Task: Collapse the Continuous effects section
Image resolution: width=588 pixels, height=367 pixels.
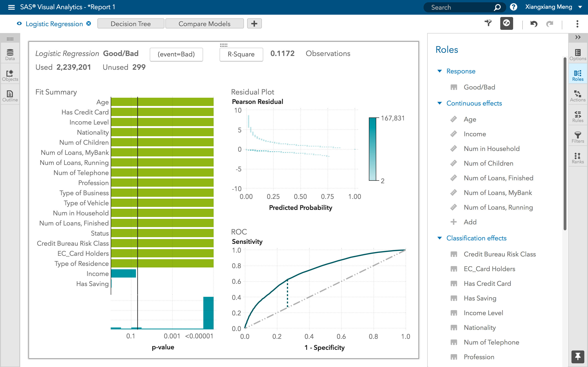Action: (439, 103)
